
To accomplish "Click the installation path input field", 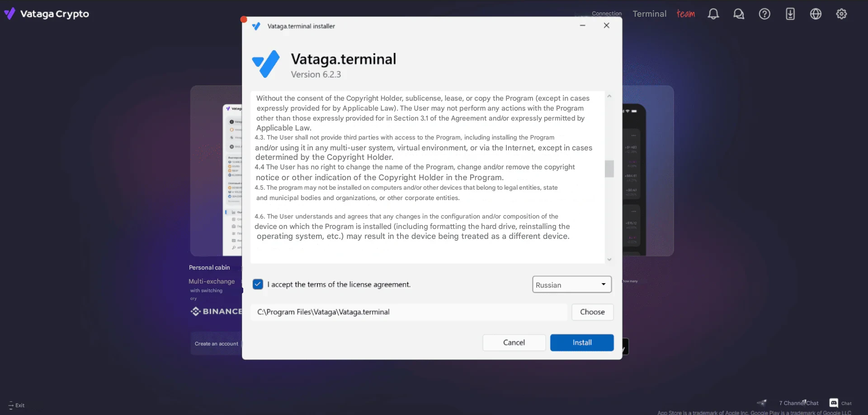I will point(409,312).
